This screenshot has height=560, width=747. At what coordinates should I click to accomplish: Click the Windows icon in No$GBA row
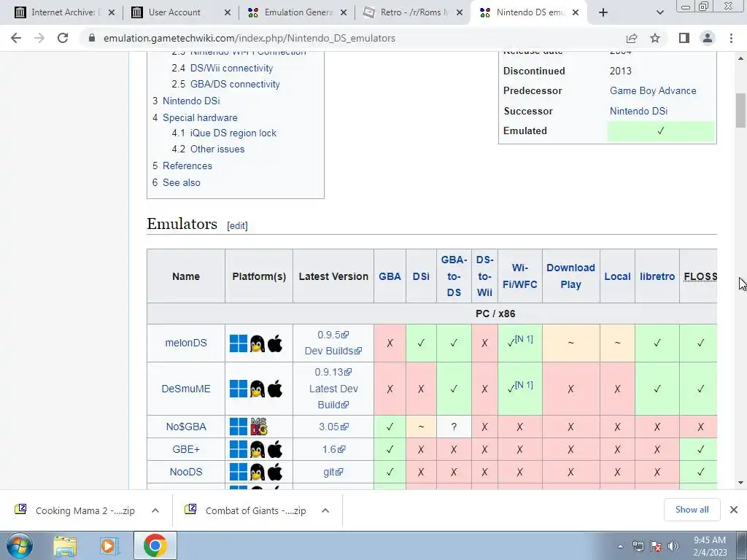pos(239,427)
